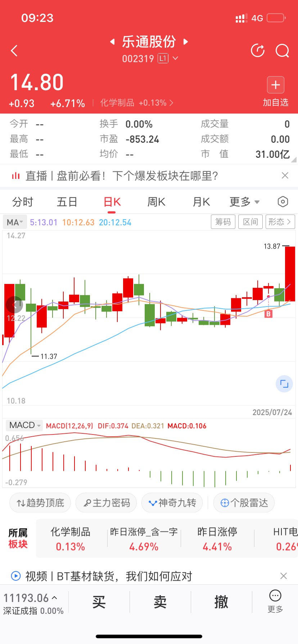
Task: Tap MA 5:13.01 value
Action: (44, 222)
